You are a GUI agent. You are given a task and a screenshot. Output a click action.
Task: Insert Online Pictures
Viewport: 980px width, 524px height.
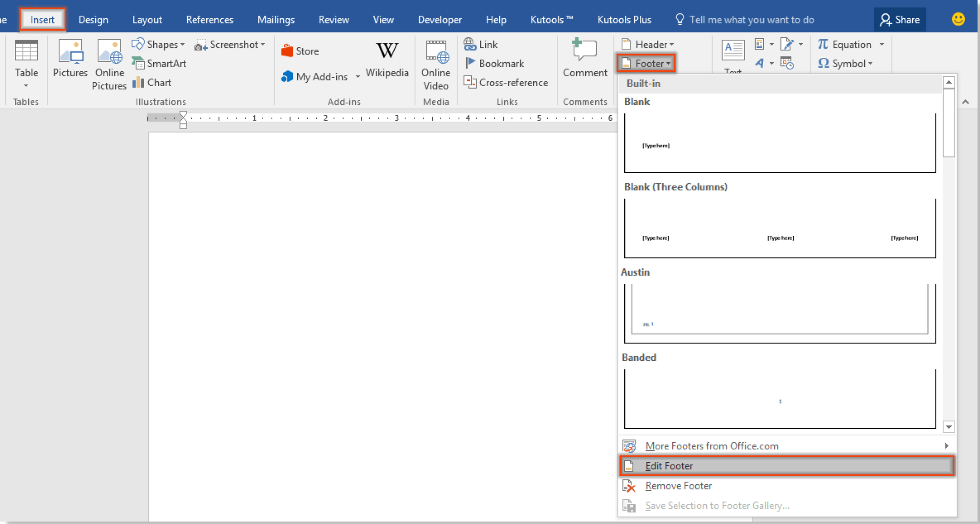coord(109,64)
